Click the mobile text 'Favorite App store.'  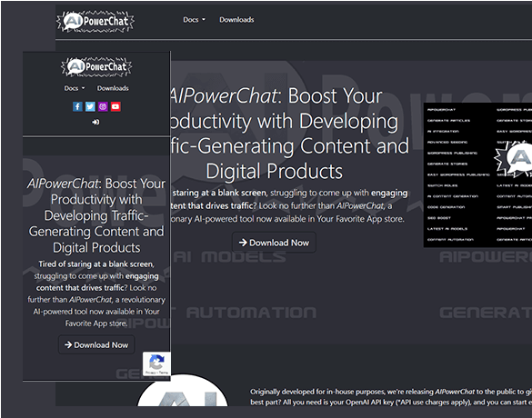96,323
